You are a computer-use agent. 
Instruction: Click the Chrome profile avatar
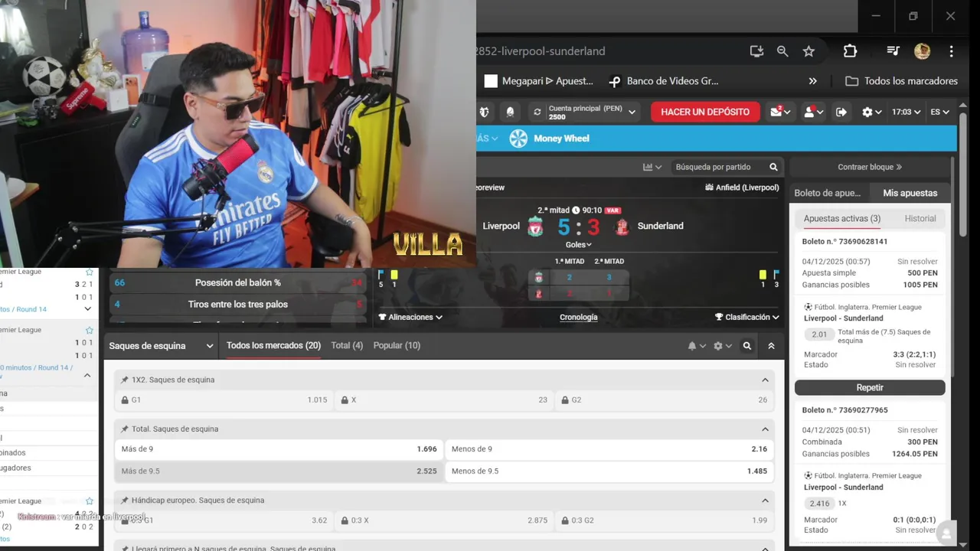click(x=922, y=51)
